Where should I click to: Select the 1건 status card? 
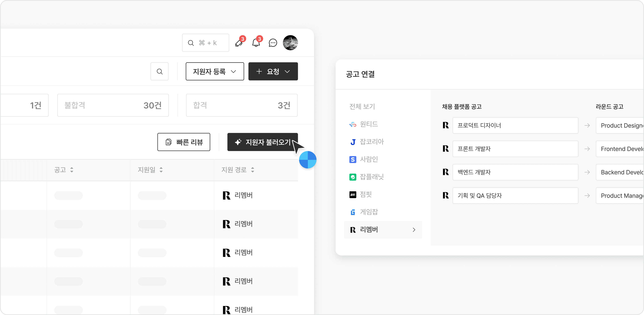click(24, 105)
